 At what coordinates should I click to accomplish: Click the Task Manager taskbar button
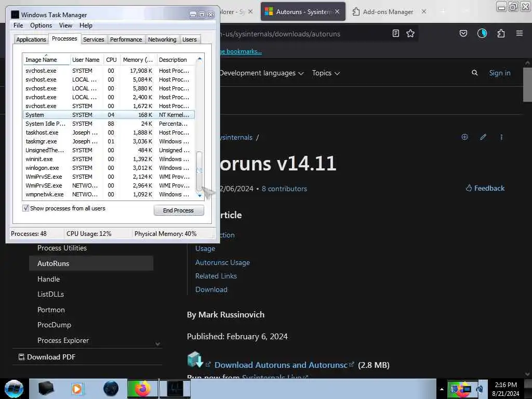pos(175,389)
